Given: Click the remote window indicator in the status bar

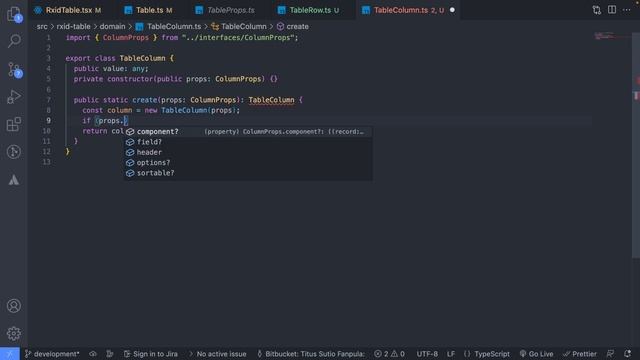Looking at the screenshot, I should click(10, 353).
